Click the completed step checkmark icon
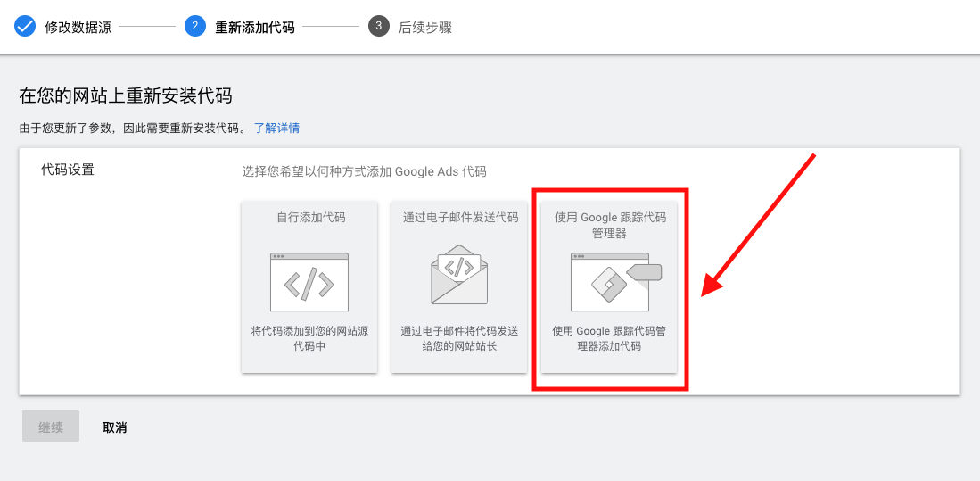980x481 pixels. tap(25, 26)
